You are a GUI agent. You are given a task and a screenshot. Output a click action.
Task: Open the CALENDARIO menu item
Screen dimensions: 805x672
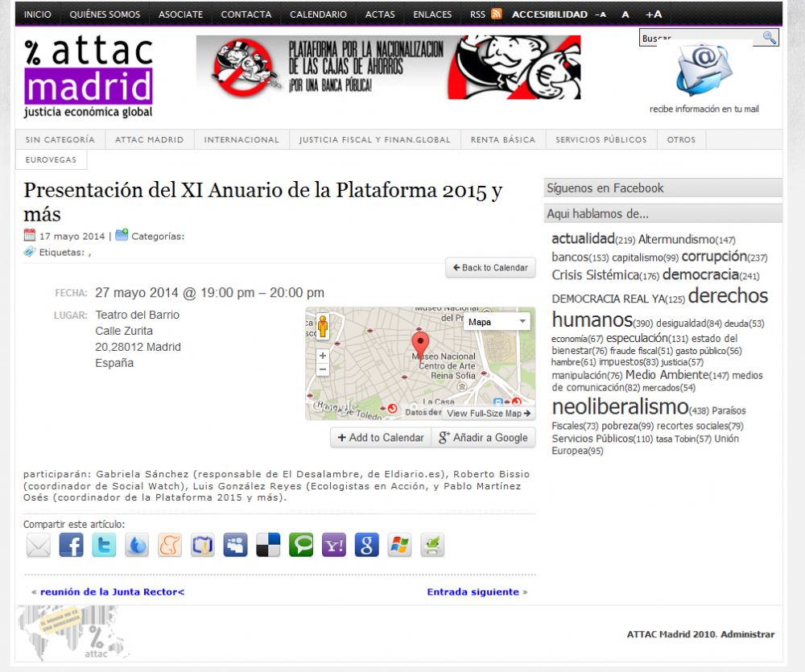[318, 14]
